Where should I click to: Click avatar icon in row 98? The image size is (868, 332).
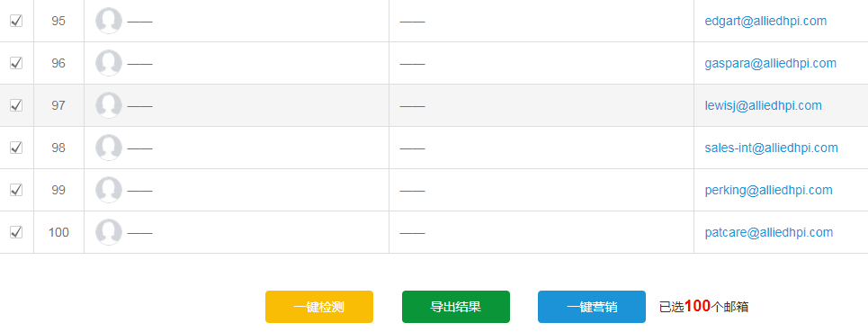coord(109,148)
